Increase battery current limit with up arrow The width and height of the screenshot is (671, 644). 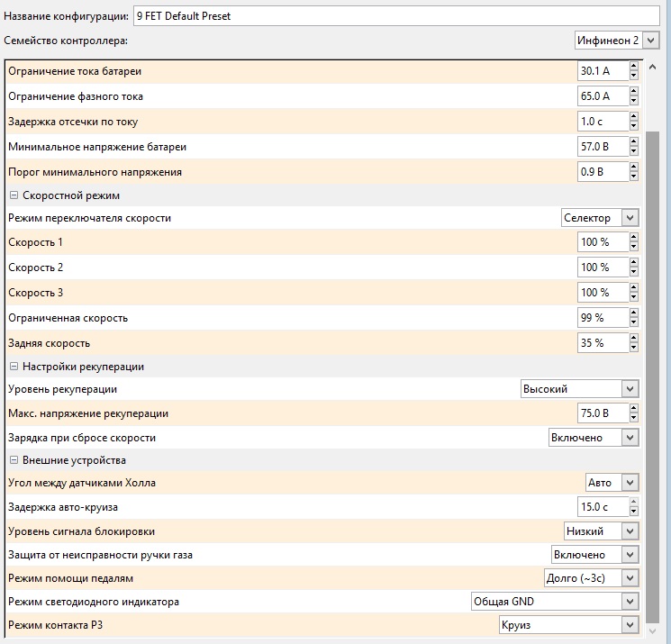(634, 66)
